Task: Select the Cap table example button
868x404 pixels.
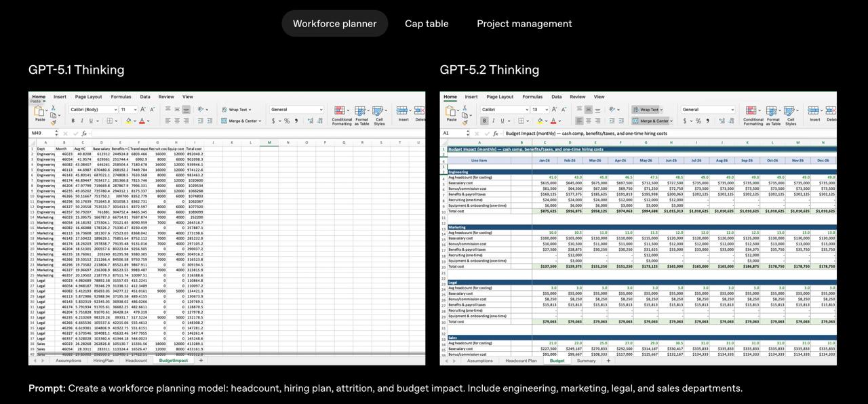Action: [427, 24]
